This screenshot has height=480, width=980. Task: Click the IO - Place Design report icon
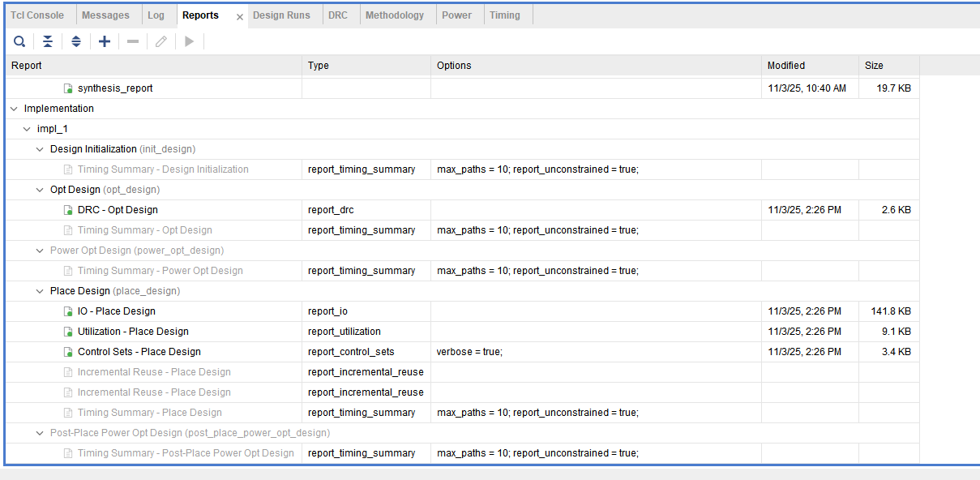(69, 311)
